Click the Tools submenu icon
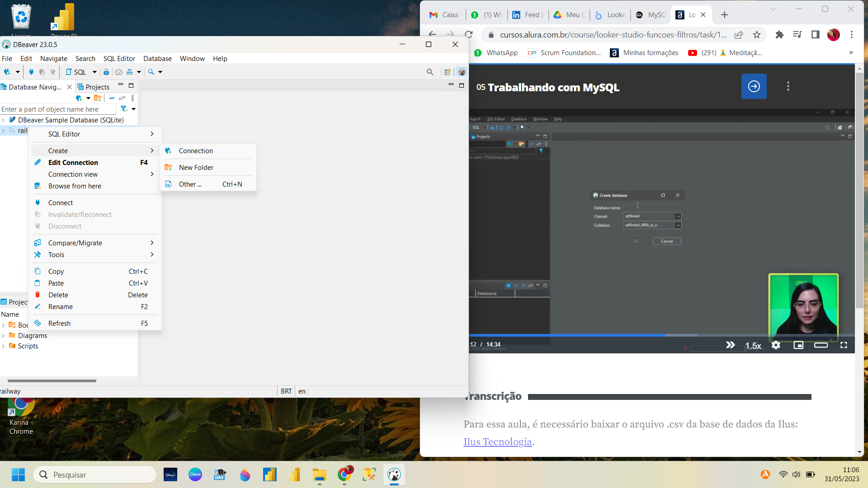Screen dimensions: 868x488 (152, 254)
